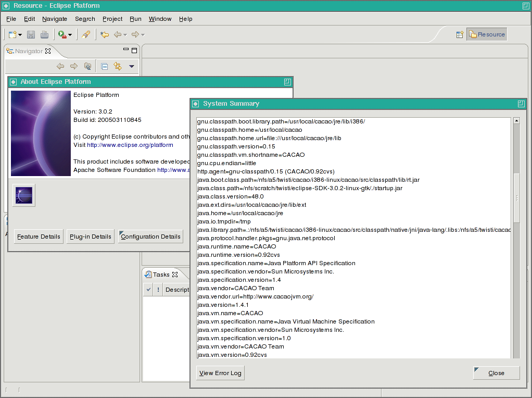The width and height of the screenshot is (532, 398).
Task: Click the System Summary vertical scrollbar thumb
Action: pyautogui.click(x=517, y=197)
